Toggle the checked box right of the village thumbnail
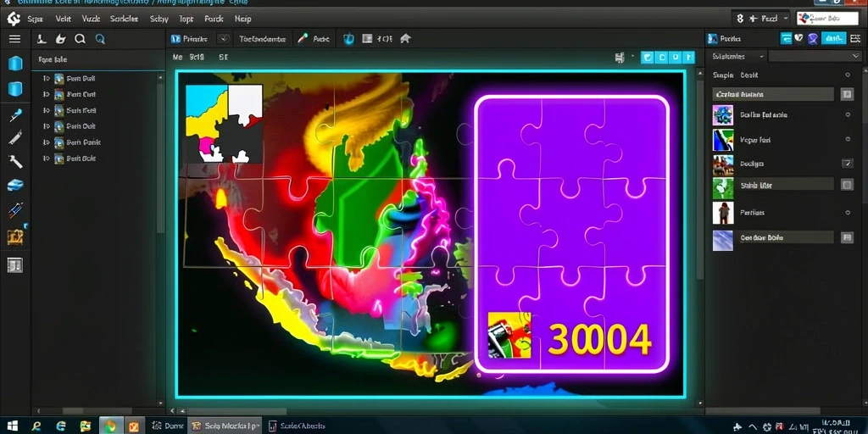The width and height of the screenshot is (868, 434). tap(847, 164)
